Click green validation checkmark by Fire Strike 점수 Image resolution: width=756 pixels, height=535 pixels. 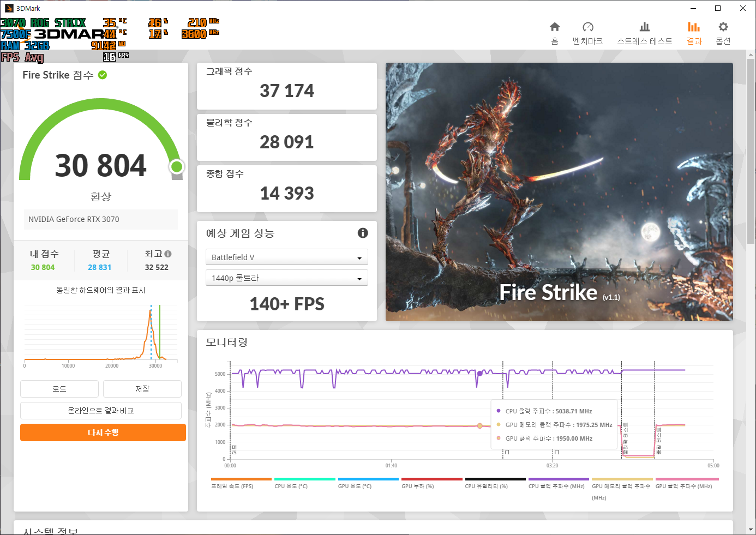click(x=103, y=75)
